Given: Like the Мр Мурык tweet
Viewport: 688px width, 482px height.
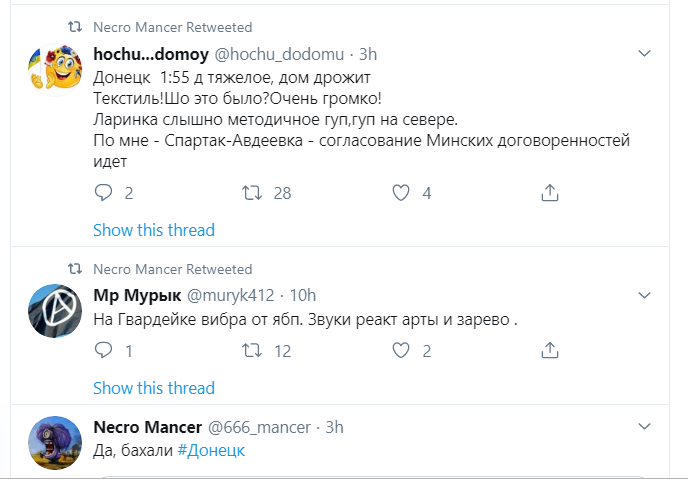Looking at the screenshot, I should pyautogui.click(x=401, y=350).
